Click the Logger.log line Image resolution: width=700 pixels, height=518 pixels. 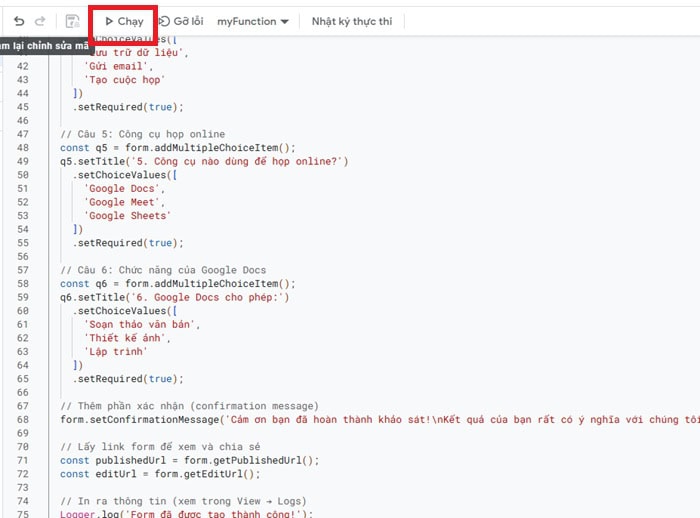(x=186, y=514)
